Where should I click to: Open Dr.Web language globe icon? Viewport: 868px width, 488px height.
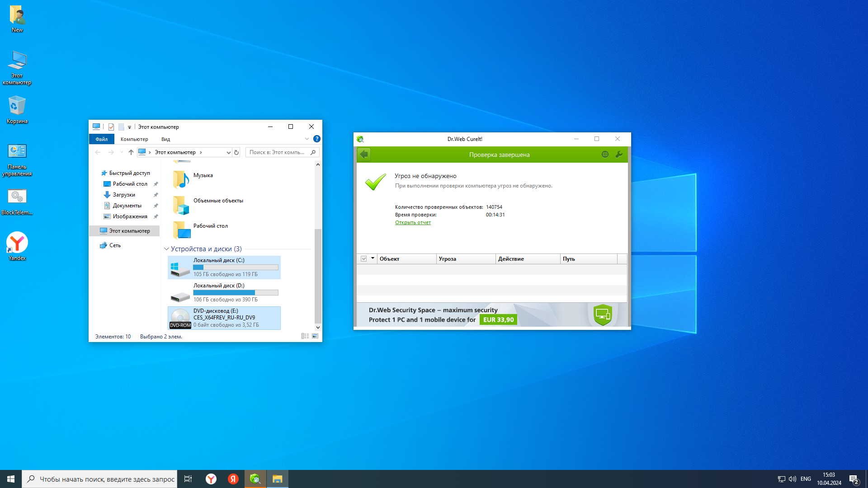[x=605, y=155]
